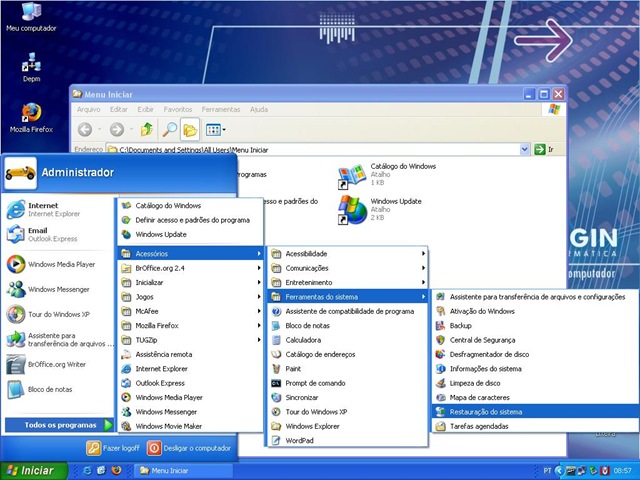The height and width of the screenshot is (480, 640).
Task: Start Limpeza de disco
Action: point(536,383)
